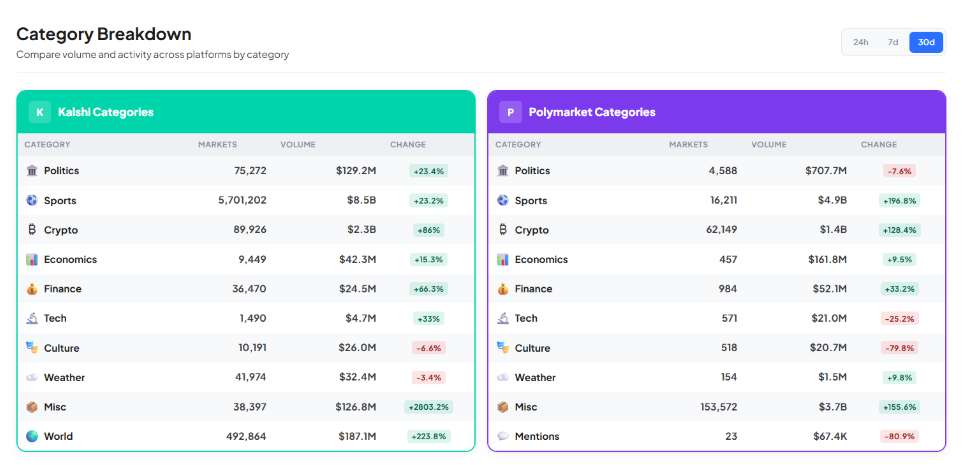Click Polymarket Mentions volume $67.4K

[x=830, y=437]
